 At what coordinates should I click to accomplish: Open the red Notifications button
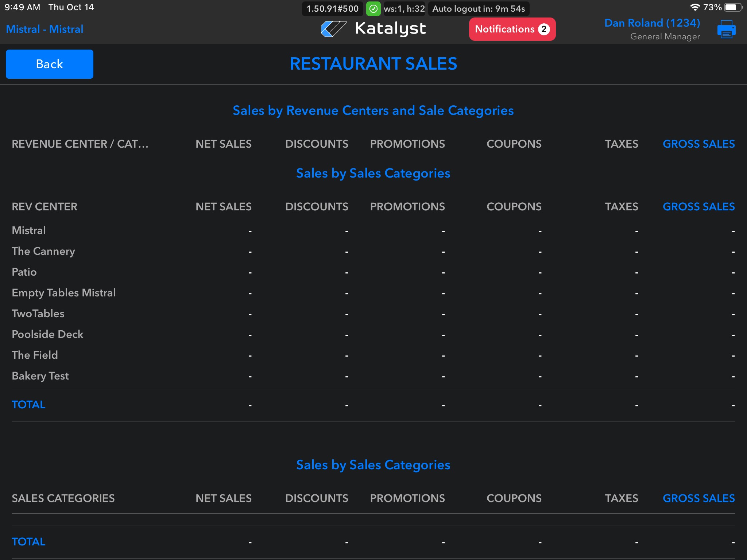(505, 29)
